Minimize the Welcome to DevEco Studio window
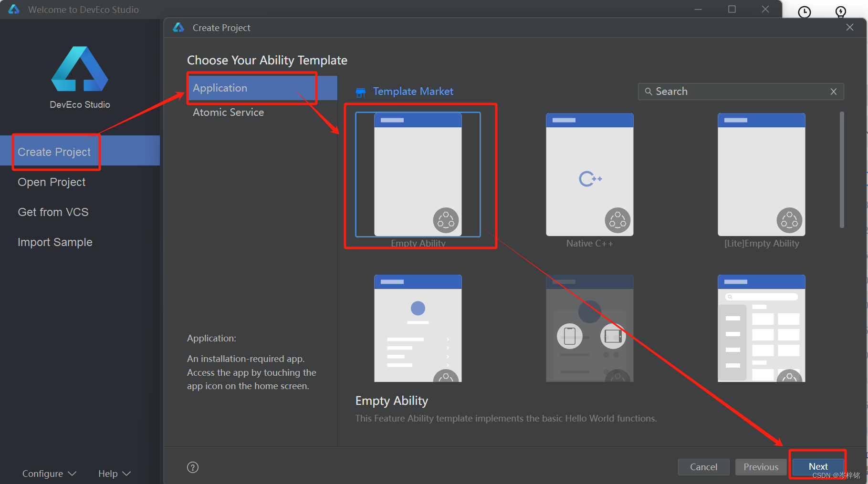This screenshot has width=868, height=484. 698,9
